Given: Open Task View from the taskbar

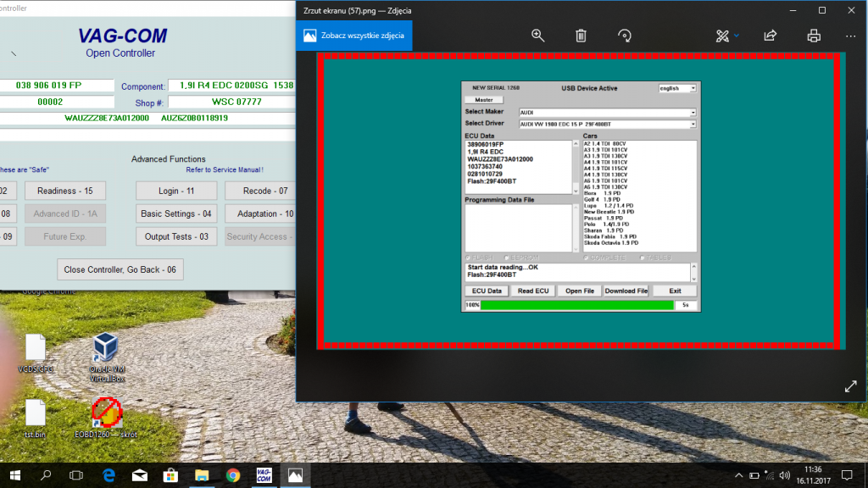Looking at the screenshot, I should pyautogui.click(x=76, y=475).
